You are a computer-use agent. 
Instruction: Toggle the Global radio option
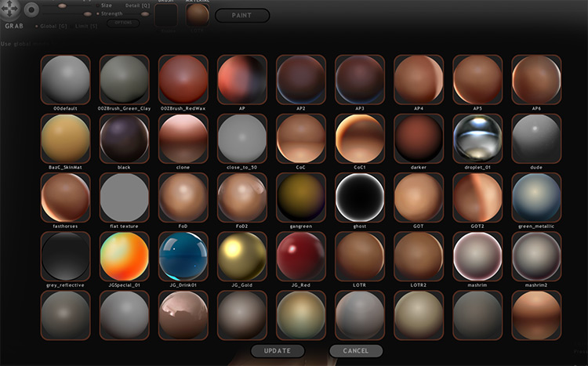36,26
